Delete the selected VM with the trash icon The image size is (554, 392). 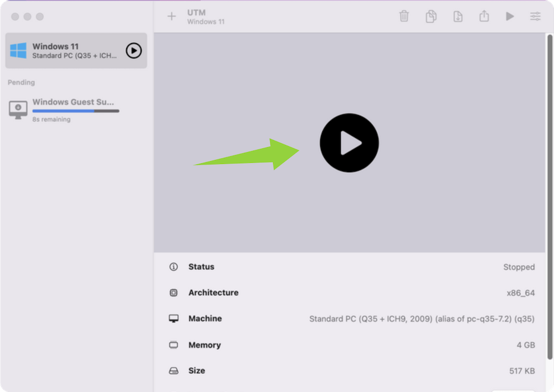click(404, 17)
